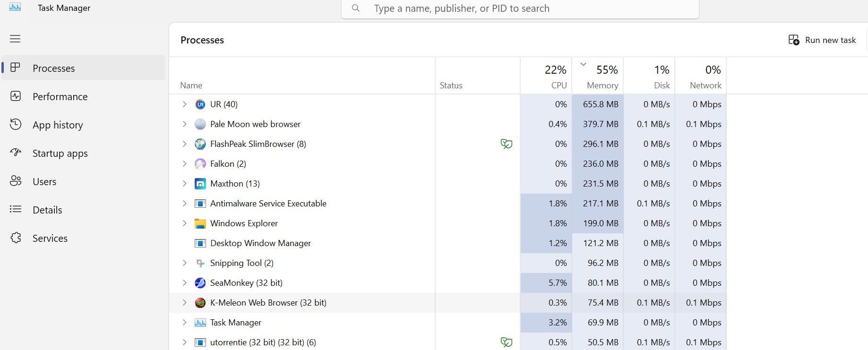The width and height of the screenshot is (868, 350).
Task: Expand the Snipping Tool process group
Action: coord(184,263)
